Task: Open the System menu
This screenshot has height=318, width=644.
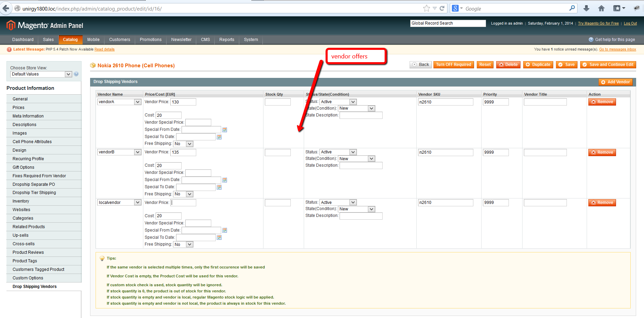Action: point(251,40)
